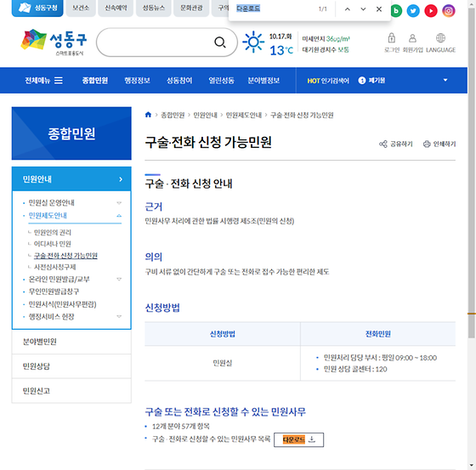The width and height of the screenshot is (476, 470).
Task: Select the 신속예약 top tab
Action: pyautogui.click(x=116, y=8)
